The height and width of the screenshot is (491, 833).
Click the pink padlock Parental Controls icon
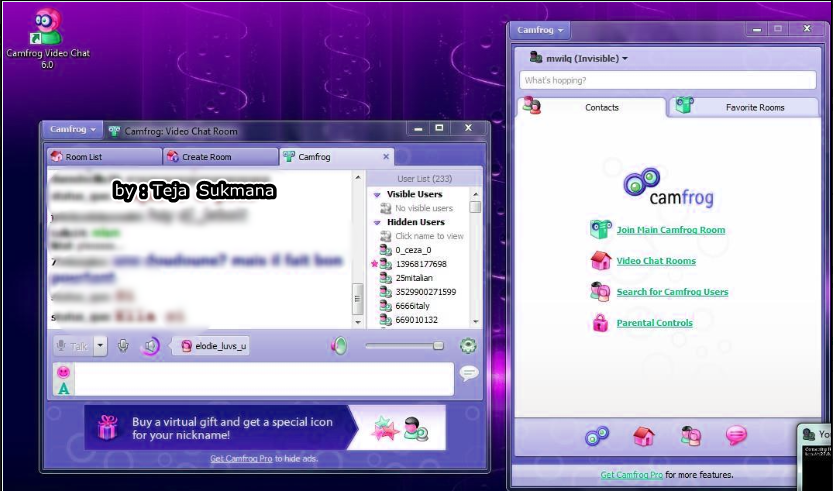pos(600,322)
